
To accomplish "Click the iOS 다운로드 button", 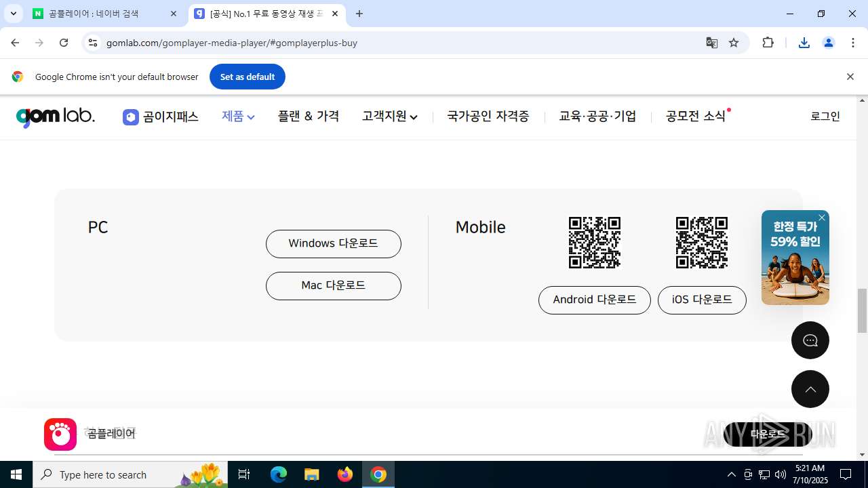I will 702,300.
